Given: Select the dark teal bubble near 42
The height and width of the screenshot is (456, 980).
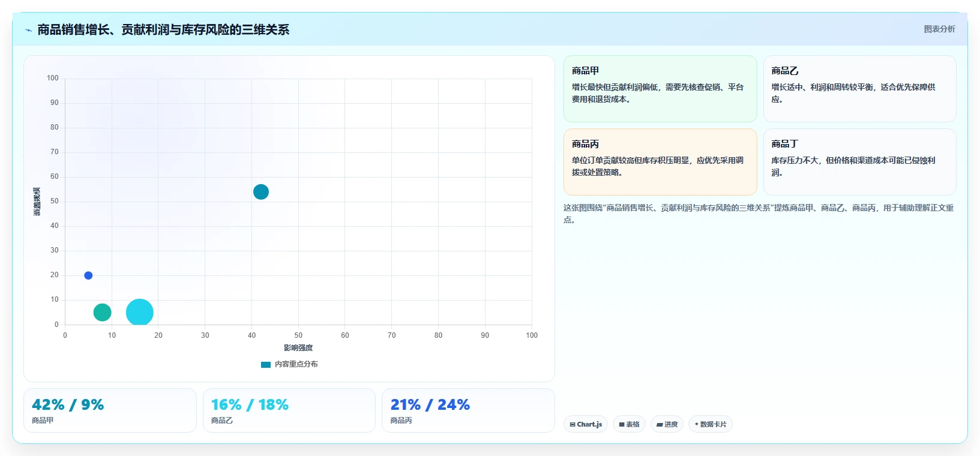Looking at the screenshot, I should click(x=260, y=192).
